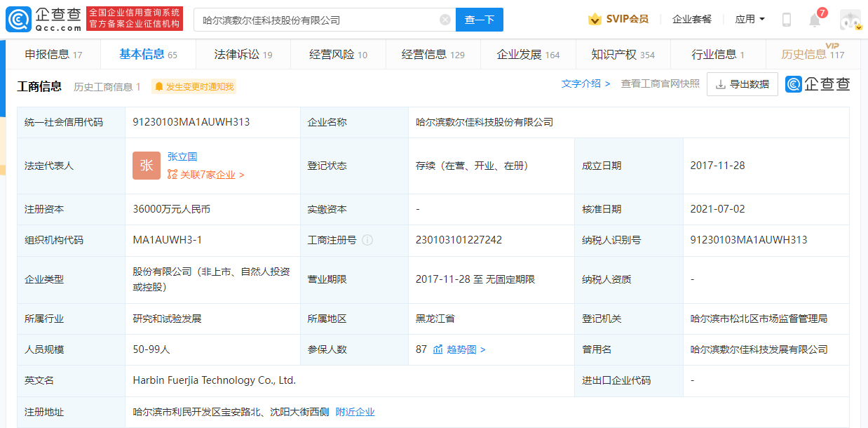The width and height of the screenshot is (868, 428).
Task: Clear the search box with X icon
Action: tap(445, 20)
